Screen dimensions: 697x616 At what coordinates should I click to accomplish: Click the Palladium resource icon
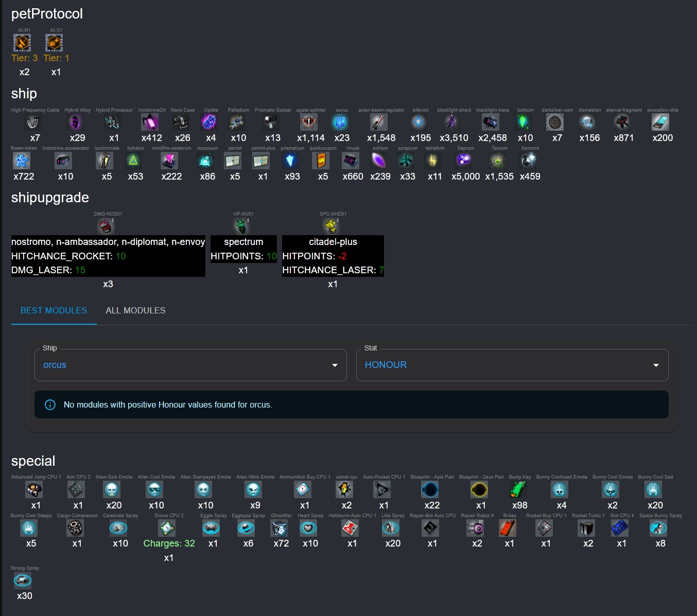(237, 122)
